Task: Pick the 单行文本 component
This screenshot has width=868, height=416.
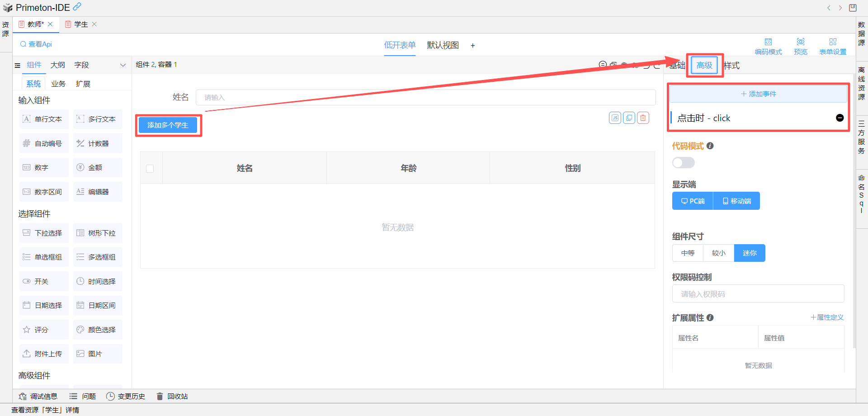Action: tap(44, 119)
